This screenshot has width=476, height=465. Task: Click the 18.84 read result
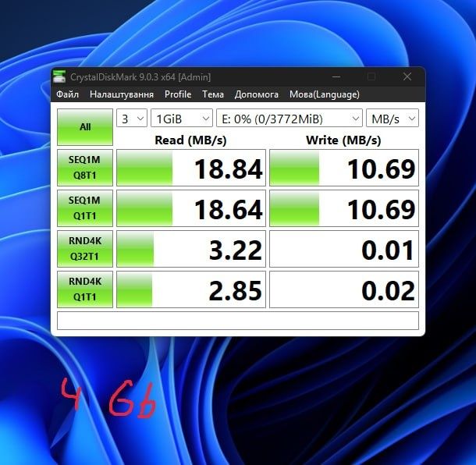[x=191, y=168]
